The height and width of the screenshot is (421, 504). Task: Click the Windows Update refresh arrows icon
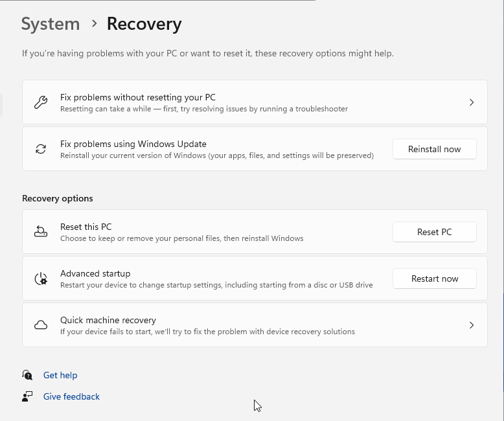click(41, 149)
